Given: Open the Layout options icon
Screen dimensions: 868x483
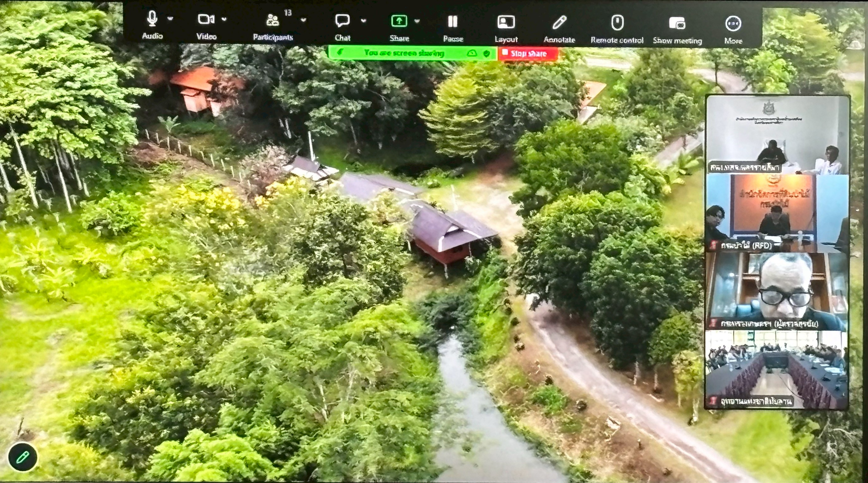Looking at the screenshot, I should (506, 22).
